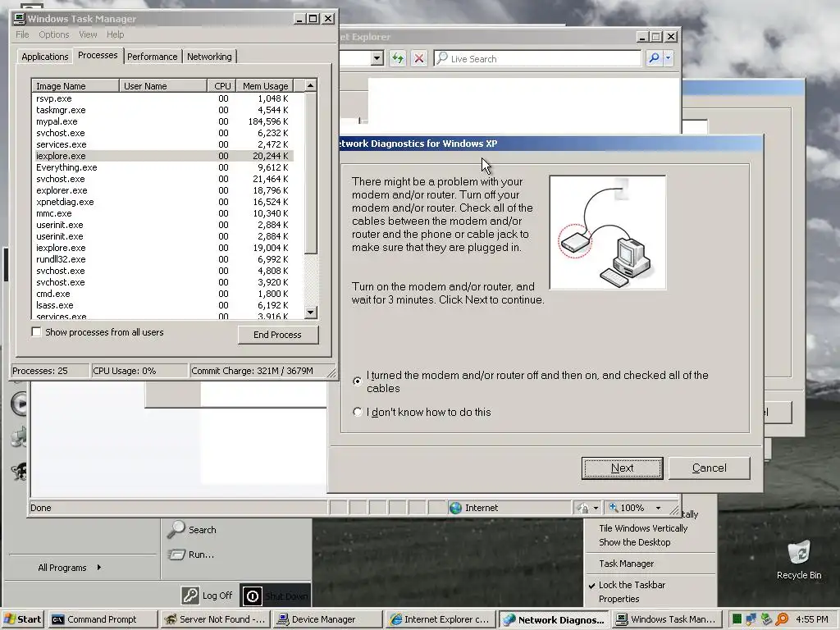Switch to Internet Explorer taskbar item
Image resolution: width=840 pixels, height=630 pixels.
tap(440, 619)
